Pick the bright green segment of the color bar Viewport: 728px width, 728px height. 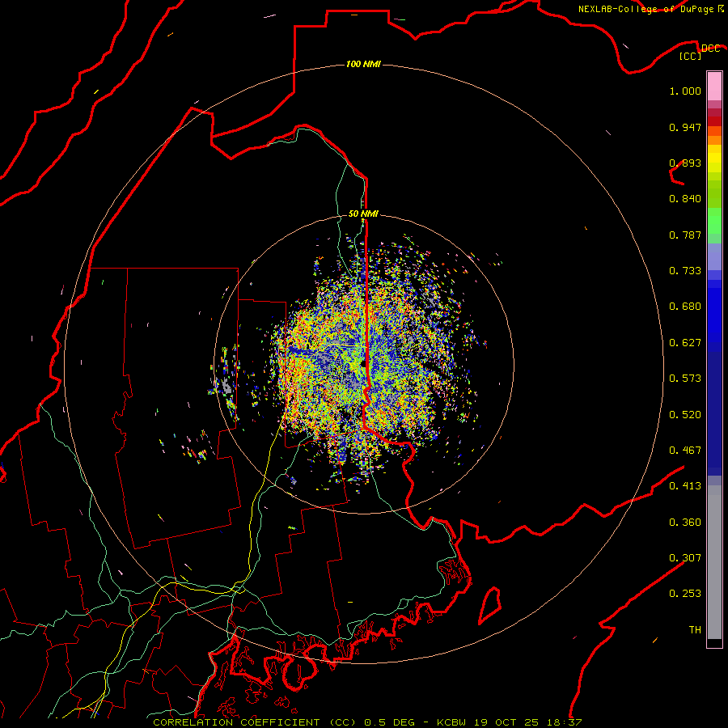coord(714,221)
